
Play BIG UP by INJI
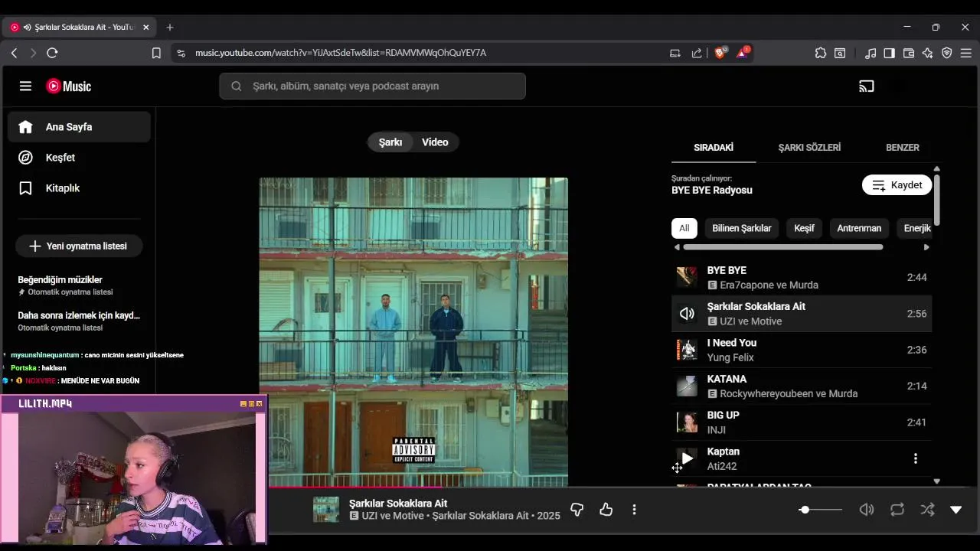pyautogui.click(x=802, y=422)
